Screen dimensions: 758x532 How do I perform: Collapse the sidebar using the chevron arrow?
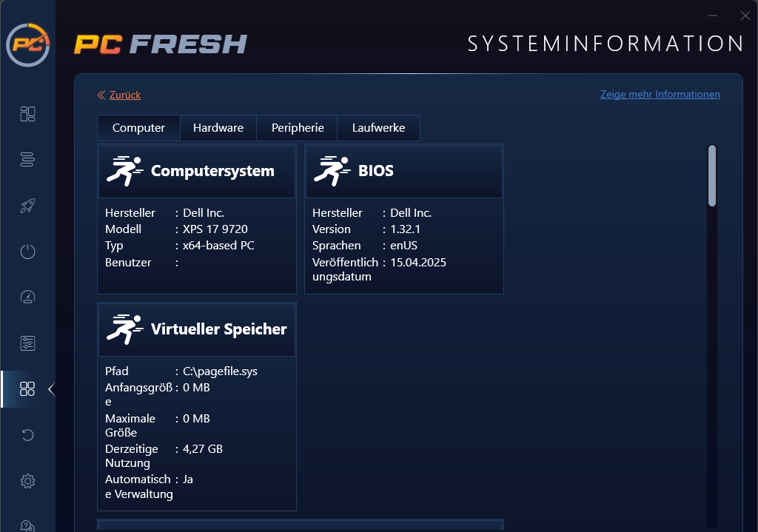(x=52, y=389)
